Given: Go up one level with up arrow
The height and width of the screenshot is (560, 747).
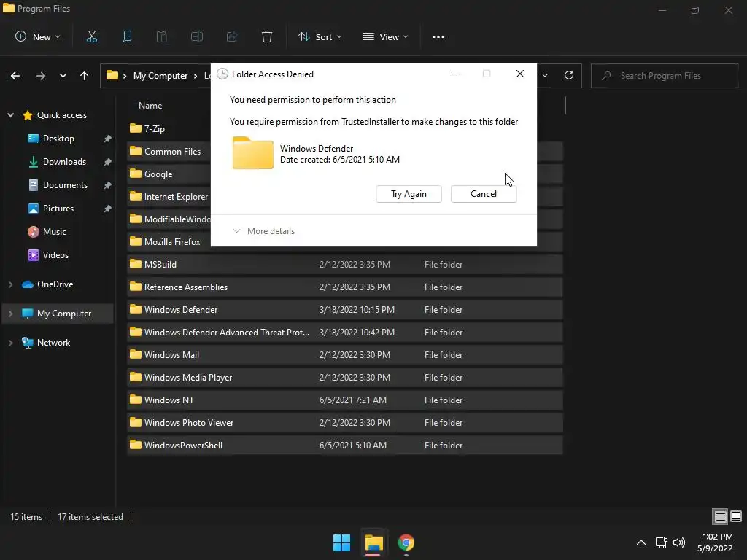Looking at the screenshot, I should pyautogui.click(x=85, y=76).
